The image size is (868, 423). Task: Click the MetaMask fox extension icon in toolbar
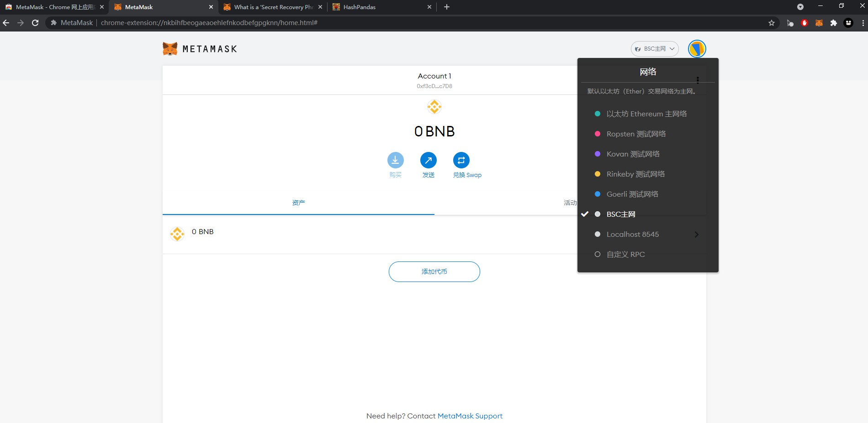(x=819, y=23)
